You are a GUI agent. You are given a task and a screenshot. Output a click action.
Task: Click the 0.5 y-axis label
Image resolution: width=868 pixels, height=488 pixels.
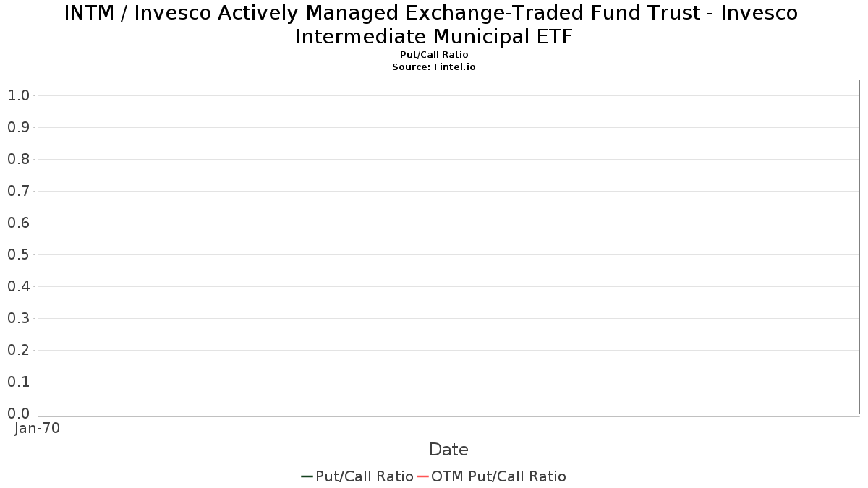click(x=18, y=254)
